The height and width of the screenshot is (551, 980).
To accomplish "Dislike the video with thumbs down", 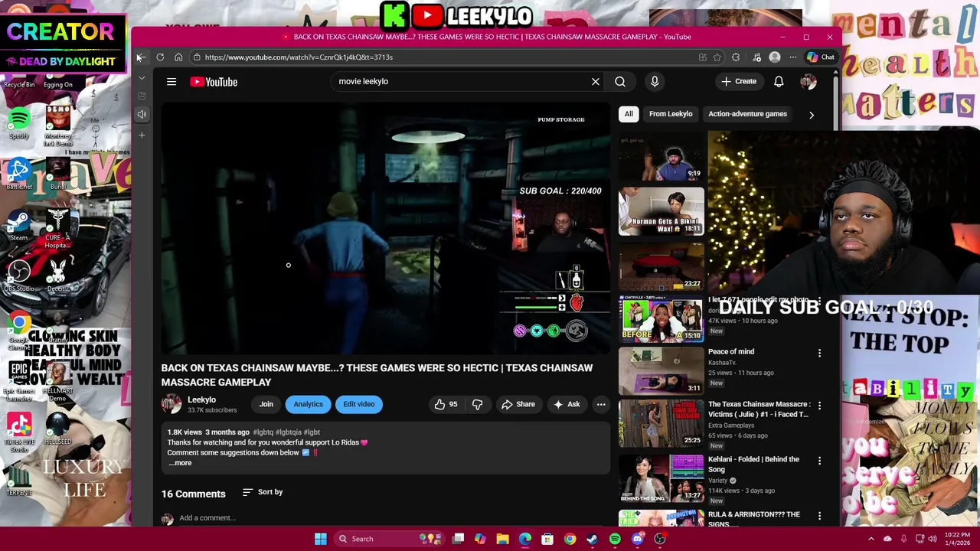I will 477,404.
